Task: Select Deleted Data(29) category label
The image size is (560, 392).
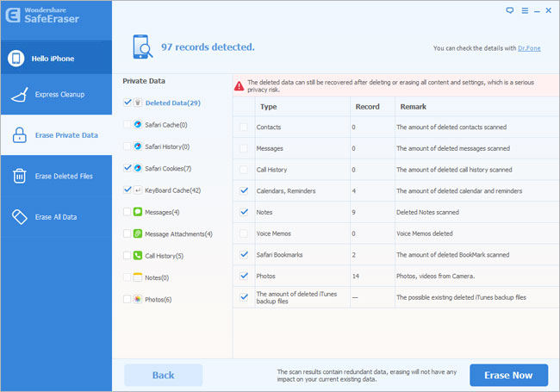Action: click(x=173, y=103)
